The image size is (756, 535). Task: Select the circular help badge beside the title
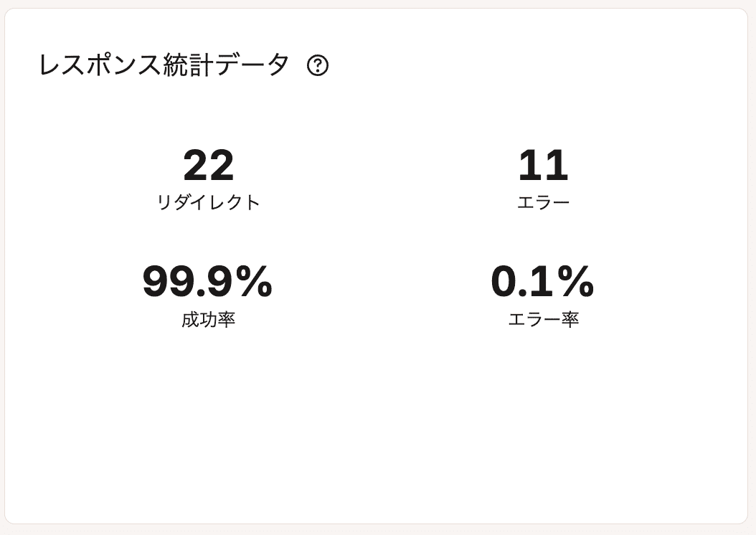[318, 67]
